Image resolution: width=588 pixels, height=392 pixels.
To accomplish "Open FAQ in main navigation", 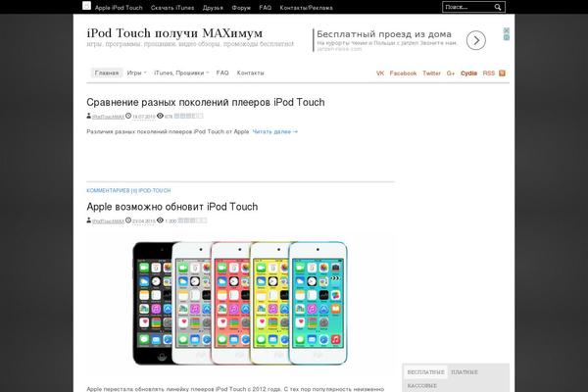I will (222, 73).
